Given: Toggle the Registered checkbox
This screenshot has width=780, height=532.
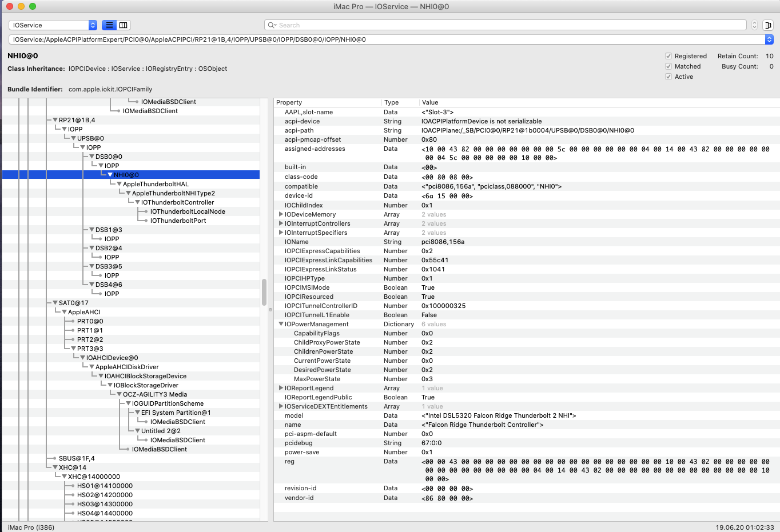Looking at the screenshot, I should (668, 56).
